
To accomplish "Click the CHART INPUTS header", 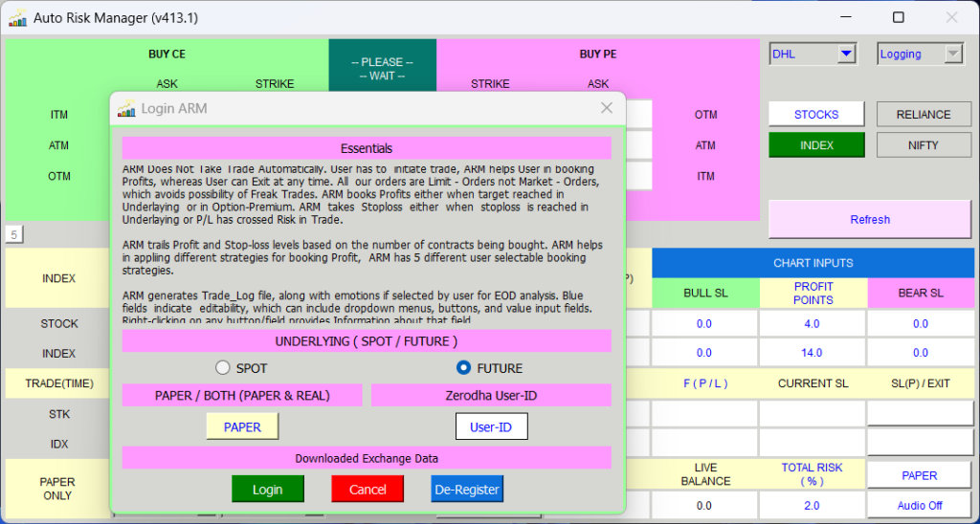I will (x=813, y=263).
